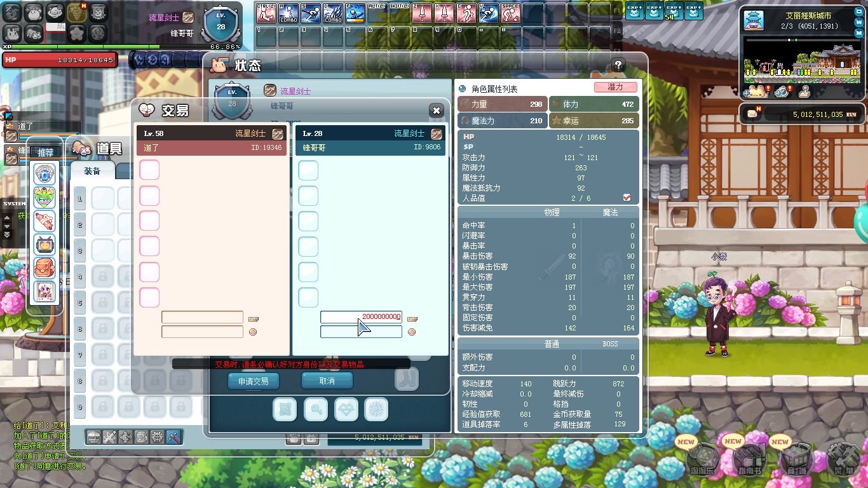Viewport: 868px width, 488px height.
Task: Use the X sword skill icon
Action: point(444,13)
